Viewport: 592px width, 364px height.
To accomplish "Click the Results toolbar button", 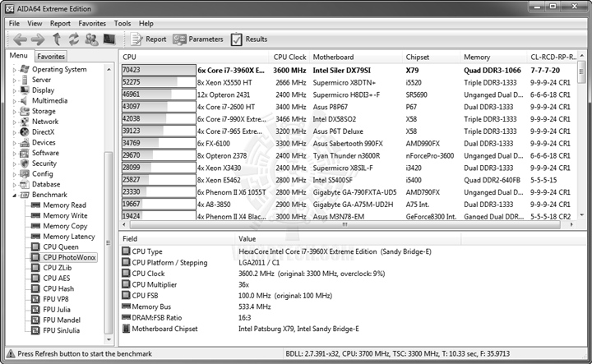I will 249,39.
